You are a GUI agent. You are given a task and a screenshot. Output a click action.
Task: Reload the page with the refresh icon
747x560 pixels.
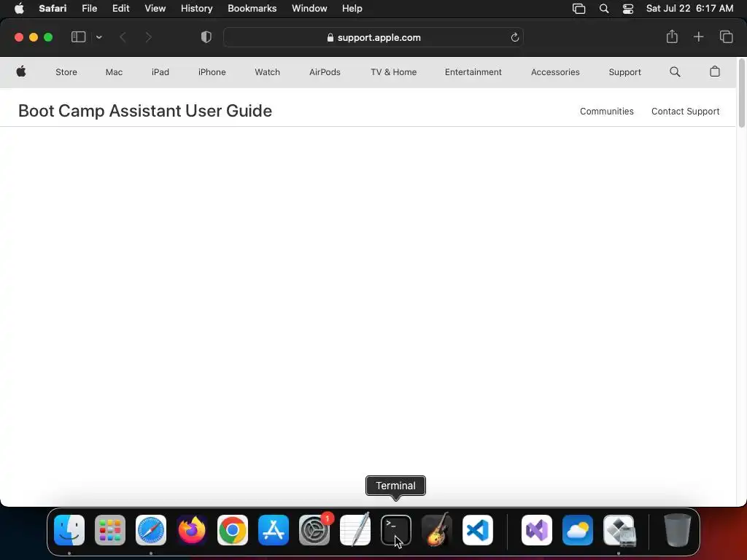coord(514,37)
